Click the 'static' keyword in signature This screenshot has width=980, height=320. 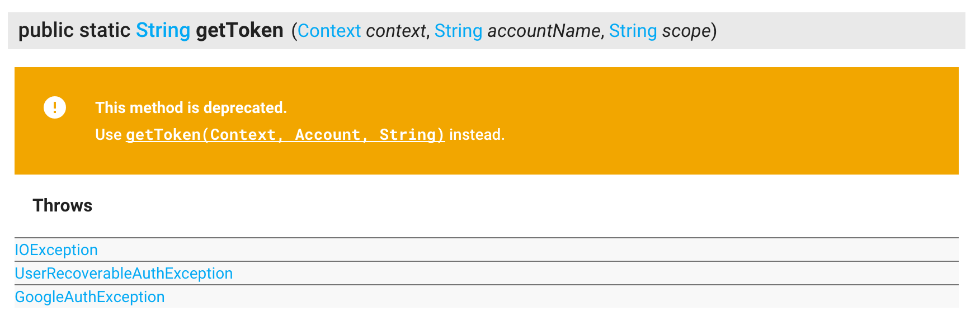point(105,30)
